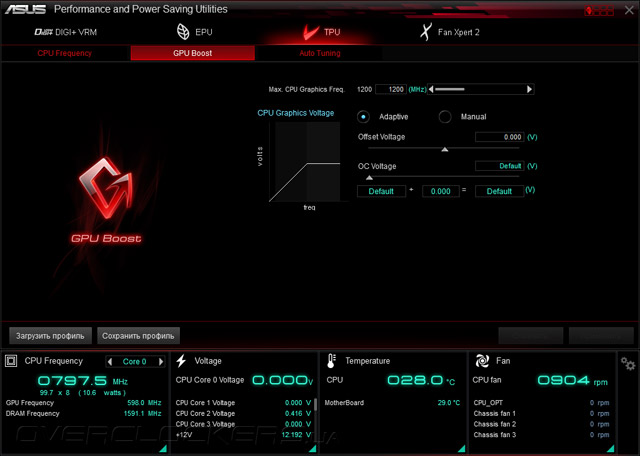
Task: Click the EPU leaf icon
Action: pyautogui.click(x=183, y=32)
